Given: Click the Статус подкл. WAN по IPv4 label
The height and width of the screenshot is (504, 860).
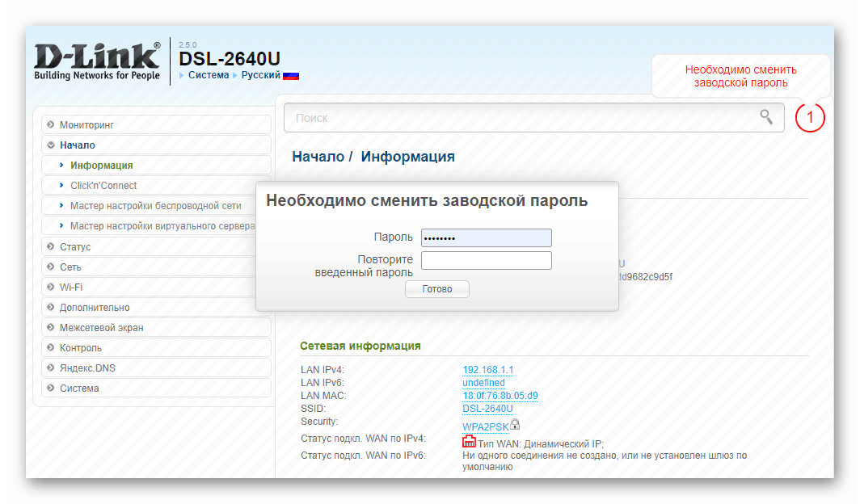Looking at the screenshot, I should pyautogui.click(x=363, y=439).
